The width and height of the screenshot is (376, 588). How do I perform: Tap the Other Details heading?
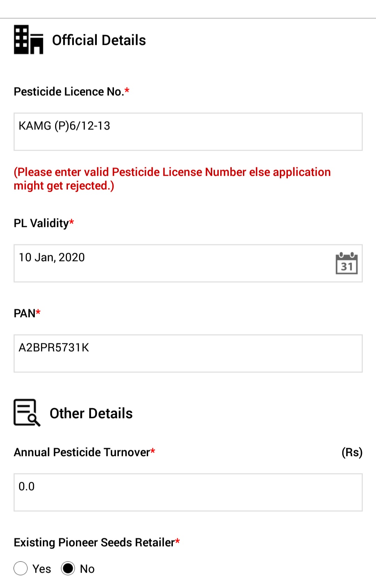tap(91, 413)
